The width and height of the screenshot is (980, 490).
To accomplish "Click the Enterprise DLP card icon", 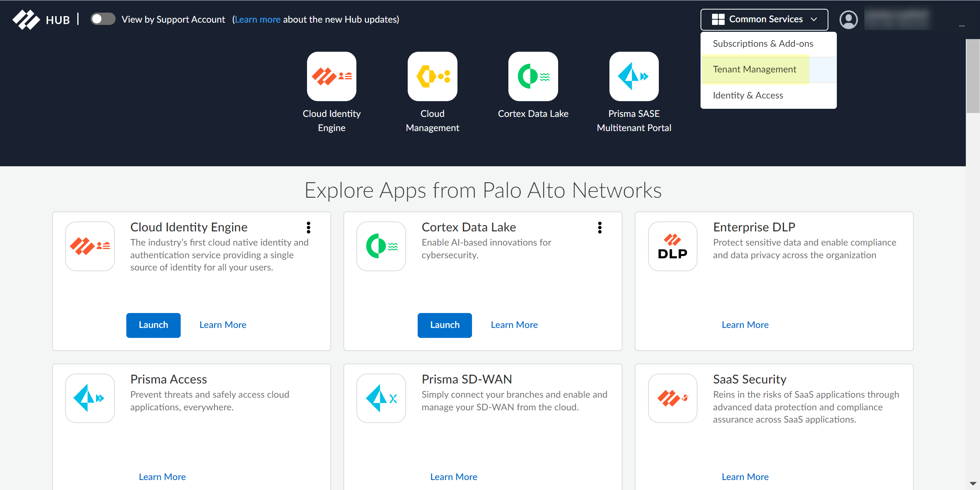I will (x=673, y=246).
